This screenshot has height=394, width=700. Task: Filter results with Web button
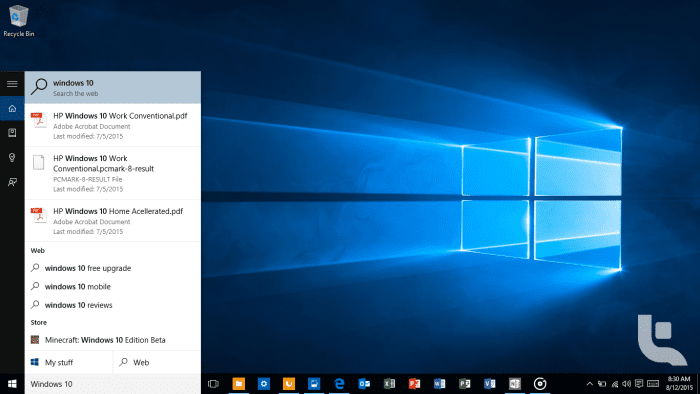pos(157,362)
